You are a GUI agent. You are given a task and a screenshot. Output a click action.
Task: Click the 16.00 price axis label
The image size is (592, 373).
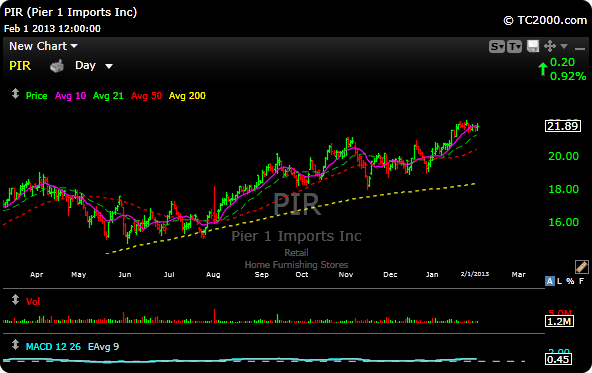coord(563,222)
